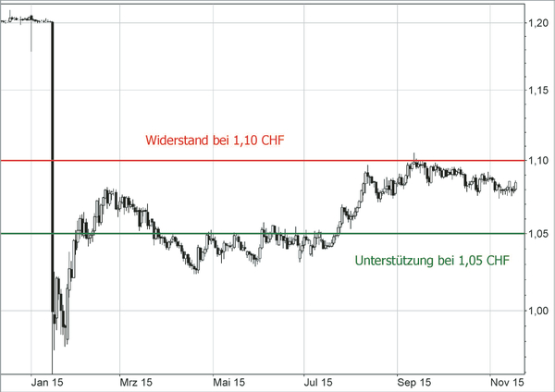
Task: Click the 'Jul 15' date label
Action: [x=318, y=383]
